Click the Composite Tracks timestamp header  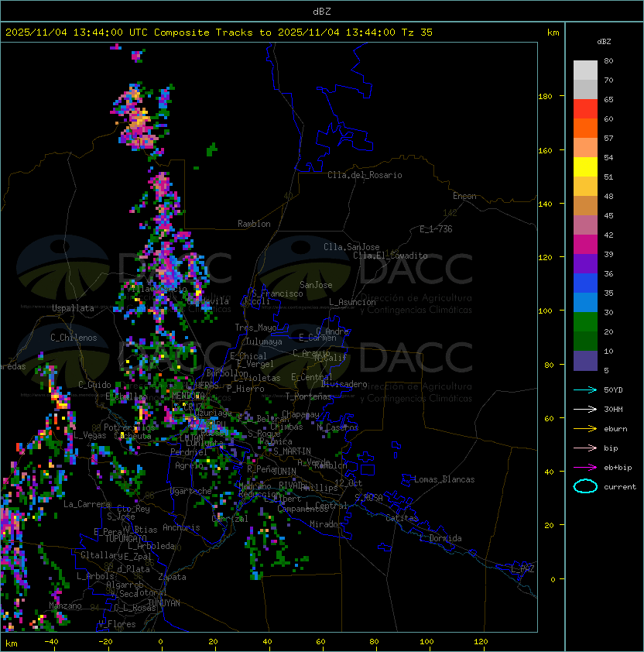point(219,33)
